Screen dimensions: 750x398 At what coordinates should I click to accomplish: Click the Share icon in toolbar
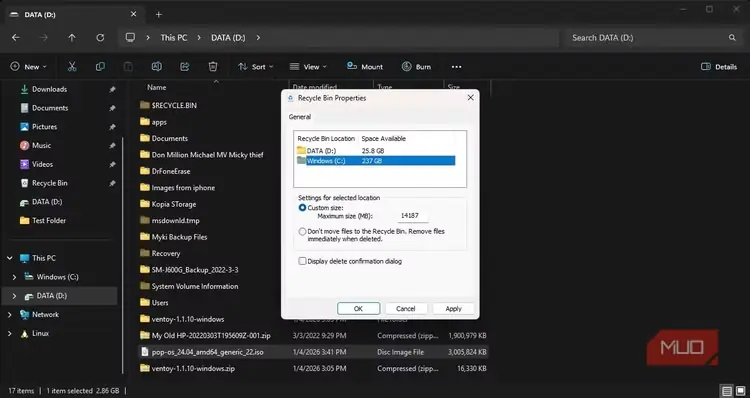[x=185, y=67]
